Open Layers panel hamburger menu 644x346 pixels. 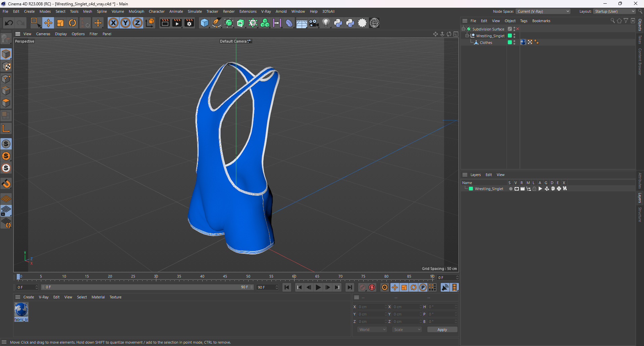coord(465,175)
